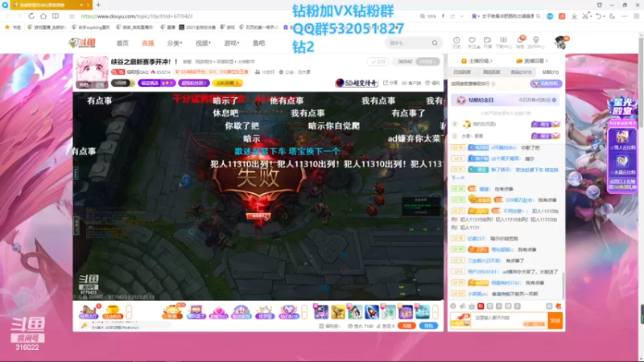
Task: Click the 分享 share icon
Action: (x=390, y=83)
